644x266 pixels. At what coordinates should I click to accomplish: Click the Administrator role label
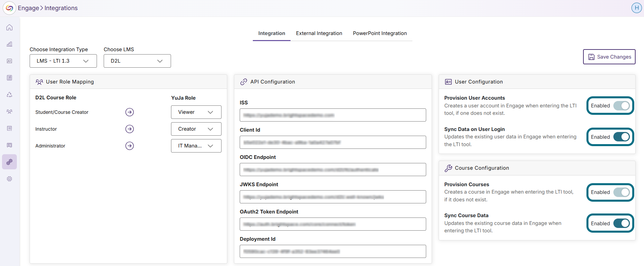point(50,146)
